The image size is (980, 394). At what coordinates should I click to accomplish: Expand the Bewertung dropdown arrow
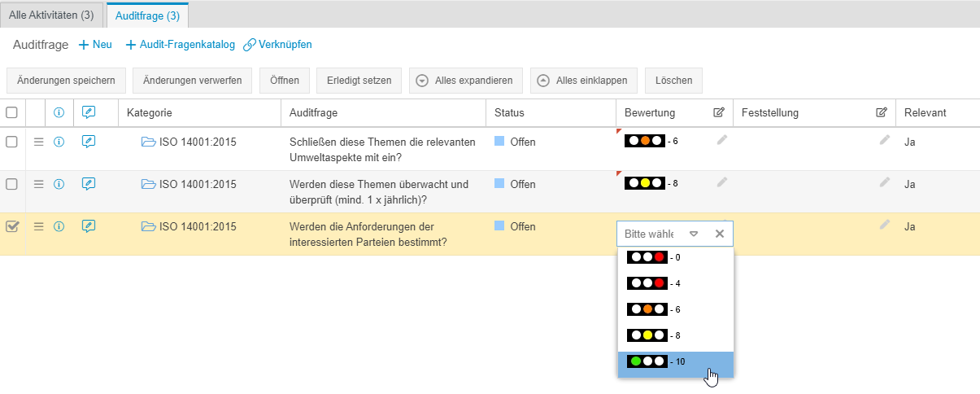694,234
